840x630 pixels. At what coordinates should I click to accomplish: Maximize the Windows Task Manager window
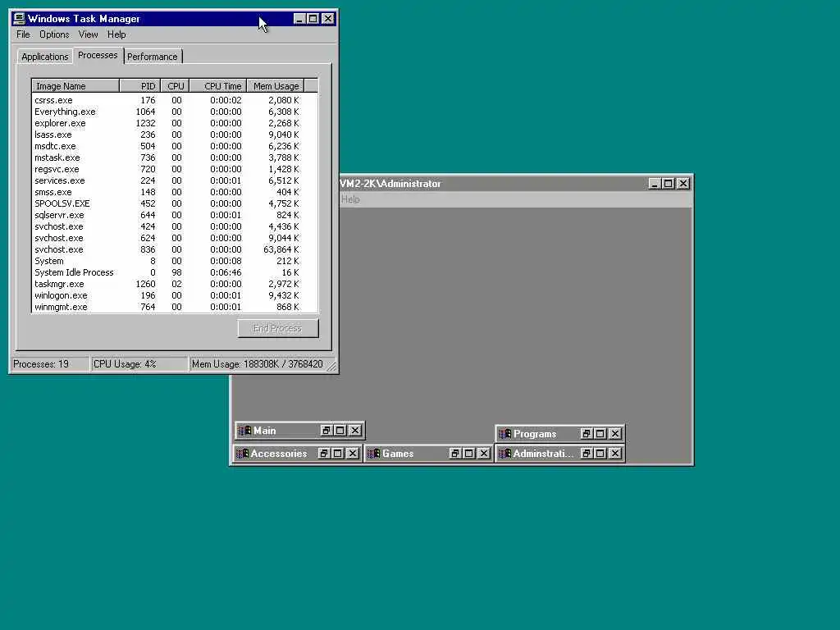click(x=313, y=19)
